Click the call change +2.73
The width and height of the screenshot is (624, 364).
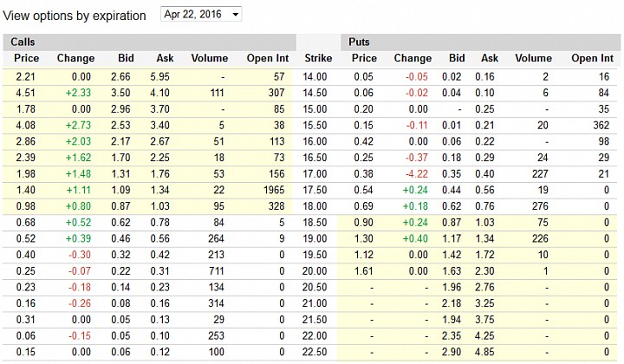78,126
